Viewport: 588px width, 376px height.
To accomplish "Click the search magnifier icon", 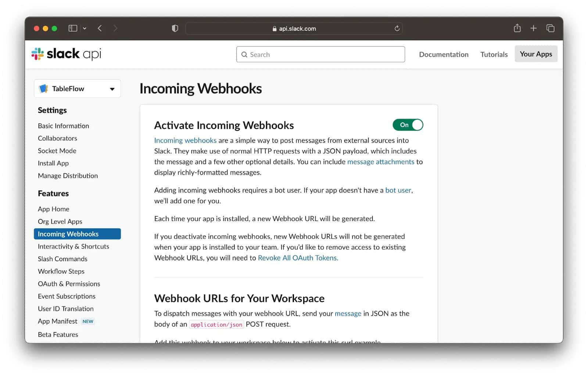I will [244, 54].
